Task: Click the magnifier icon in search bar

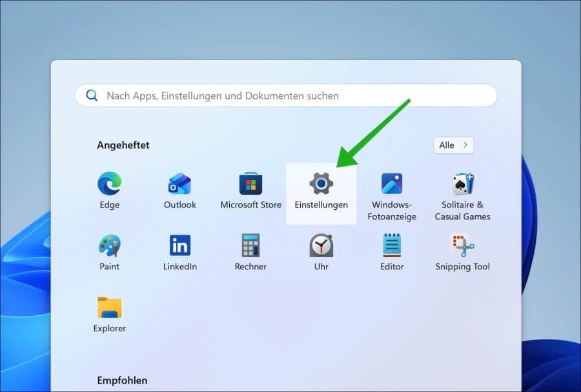Action: [x=92, y=96]
